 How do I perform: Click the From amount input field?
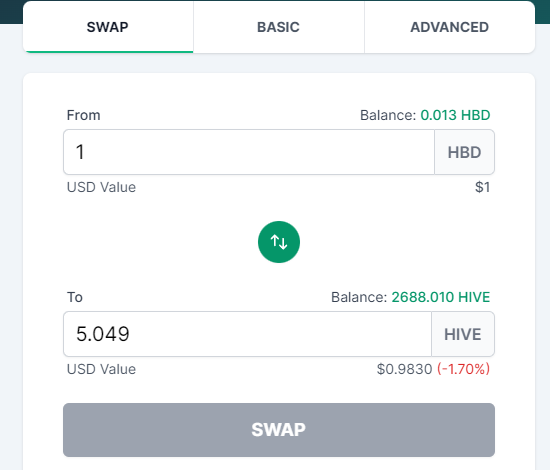[249, 152]
